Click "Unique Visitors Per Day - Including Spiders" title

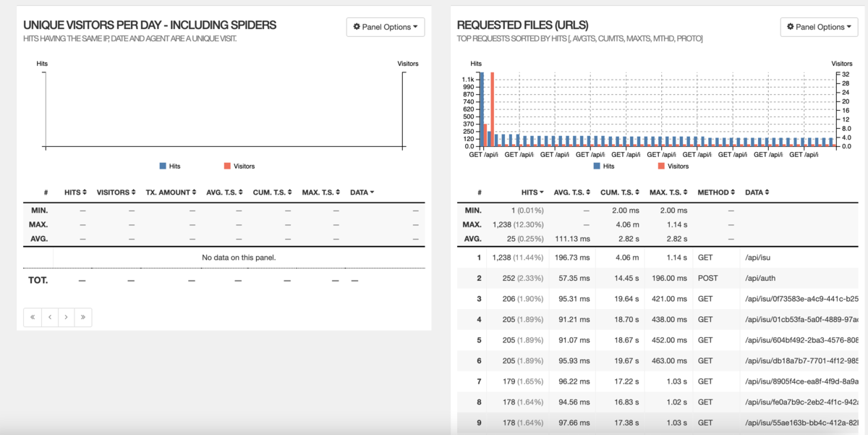click(150, 25)
